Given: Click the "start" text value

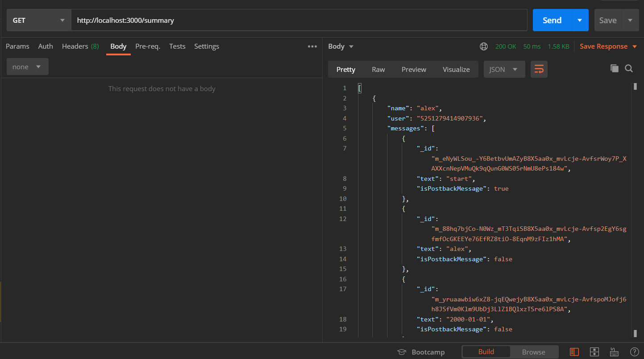Looking at the screenshot, I should 459,179.
